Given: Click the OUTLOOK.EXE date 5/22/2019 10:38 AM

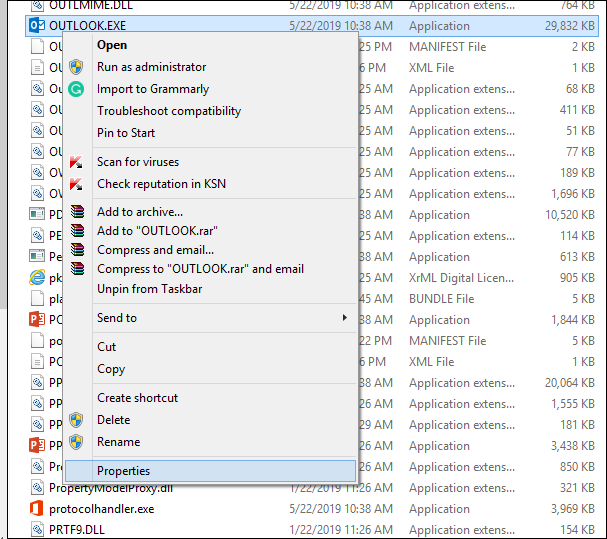Looking at the screenshot, I should [341, 26].
